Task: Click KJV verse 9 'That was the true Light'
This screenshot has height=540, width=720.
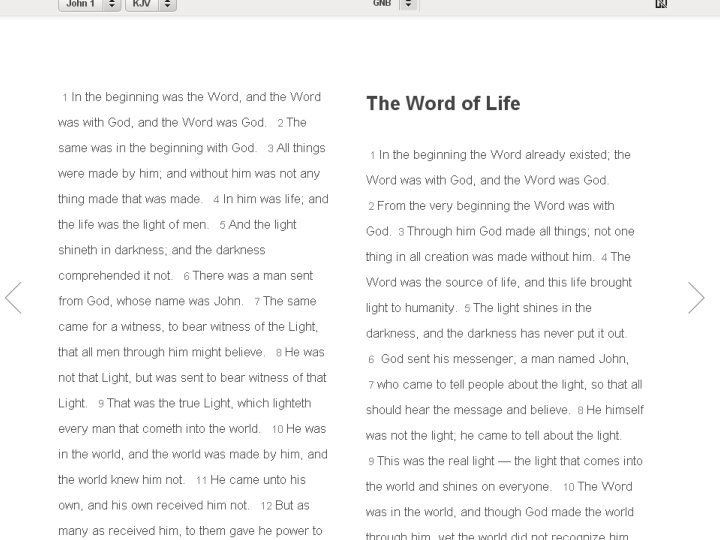Action: (x=170, y=403)
